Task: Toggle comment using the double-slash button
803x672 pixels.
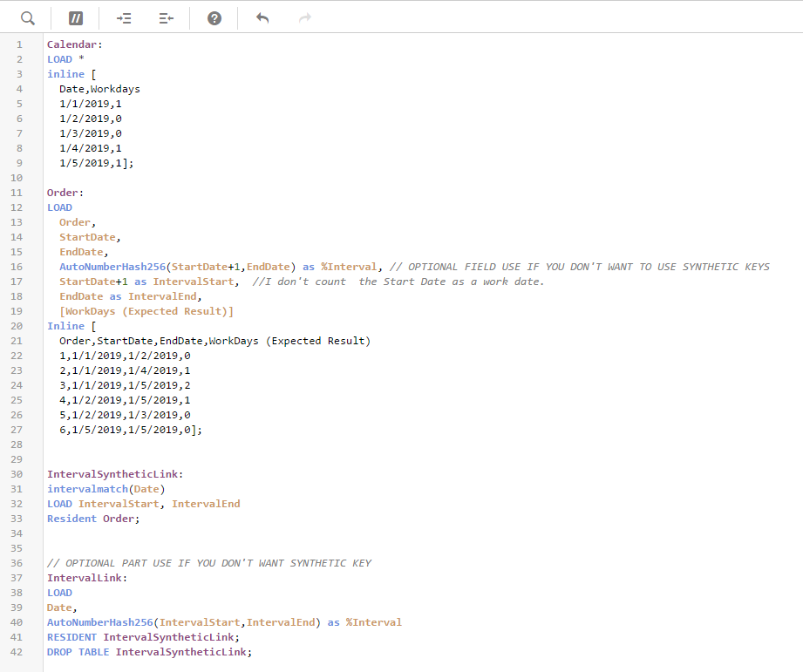Action: click(76, 18)
